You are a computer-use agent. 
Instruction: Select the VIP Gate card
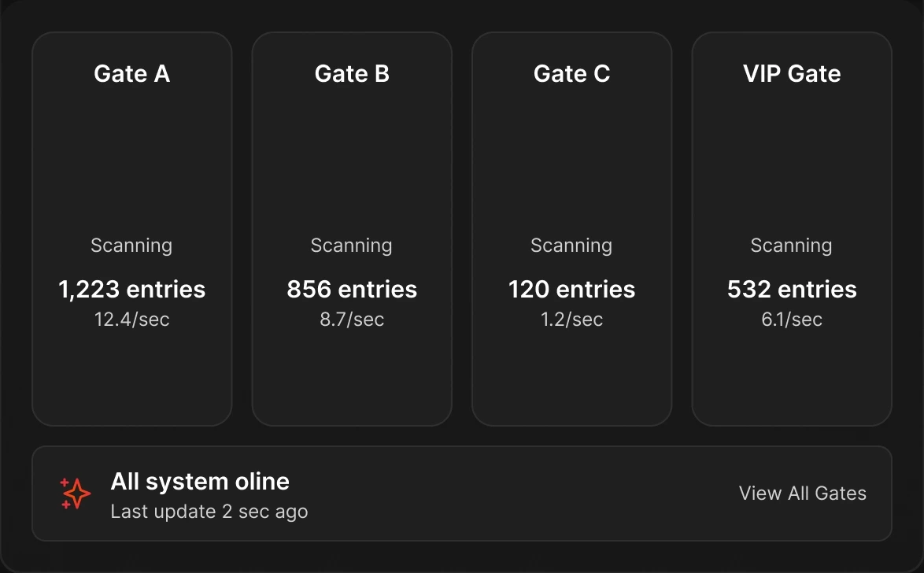pos(792,229)
